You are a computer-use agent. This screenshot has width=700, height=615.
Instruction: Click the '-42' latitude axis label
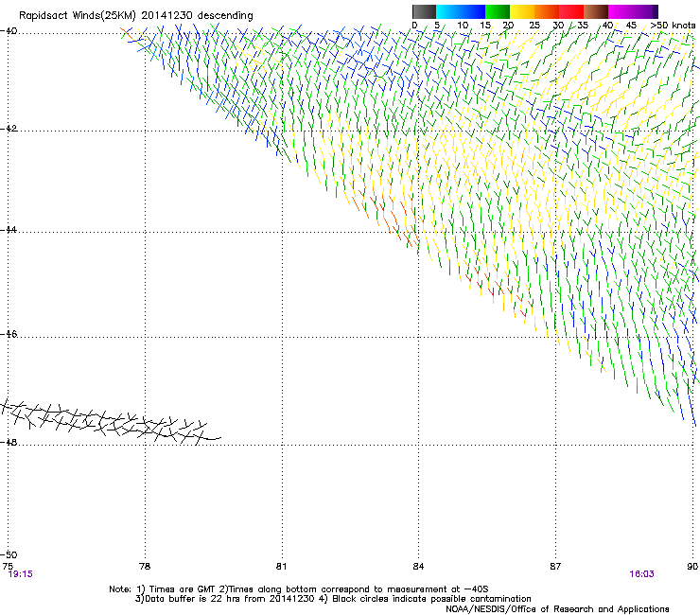click(x=9, y=129)
